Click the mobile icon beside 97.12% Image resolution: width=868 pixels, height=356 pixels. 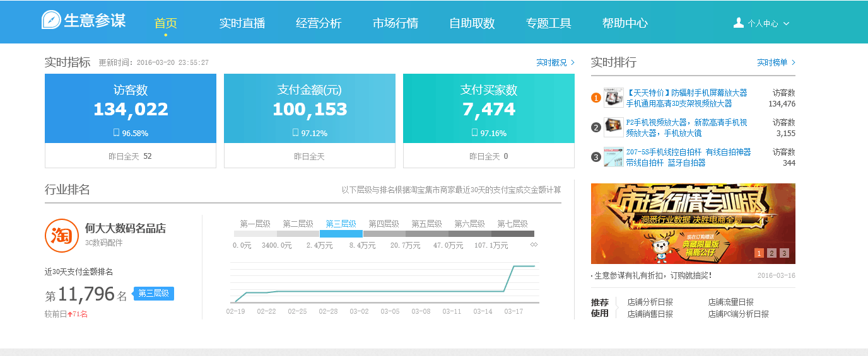295,133
